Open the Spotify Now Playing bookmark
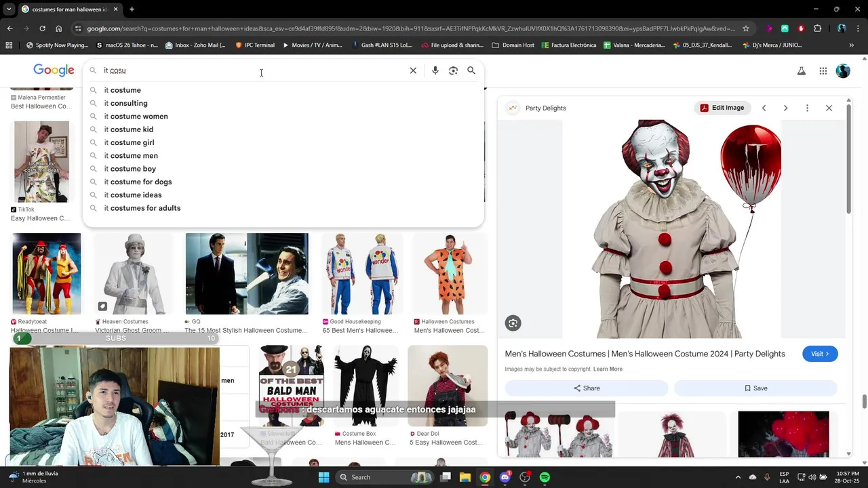 click(x=57, y=45)
